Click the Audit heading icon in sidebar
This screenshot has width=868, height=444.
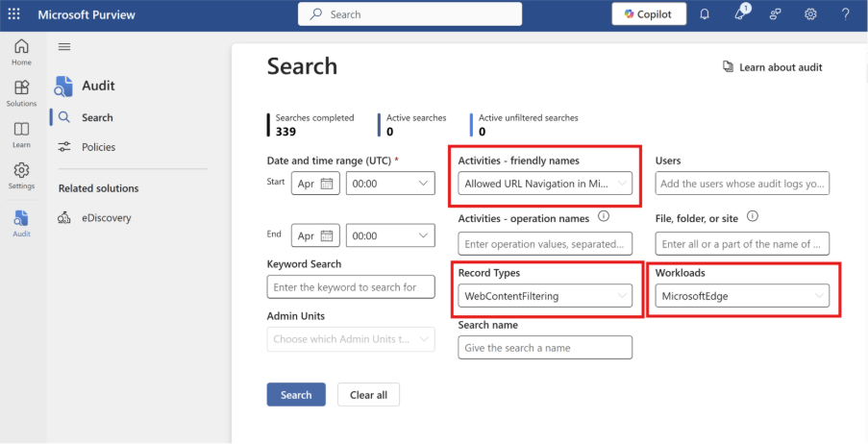point(63,86)
